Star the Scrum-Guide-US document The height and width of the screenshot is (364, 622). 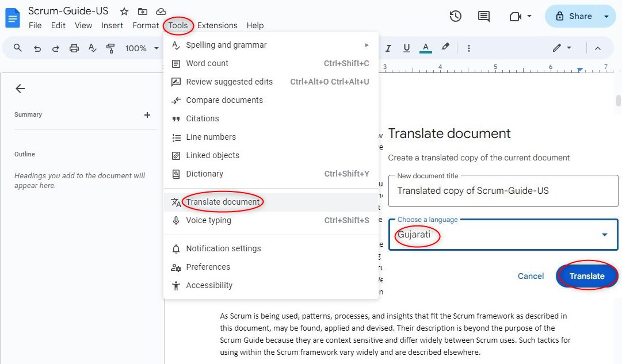124,12
